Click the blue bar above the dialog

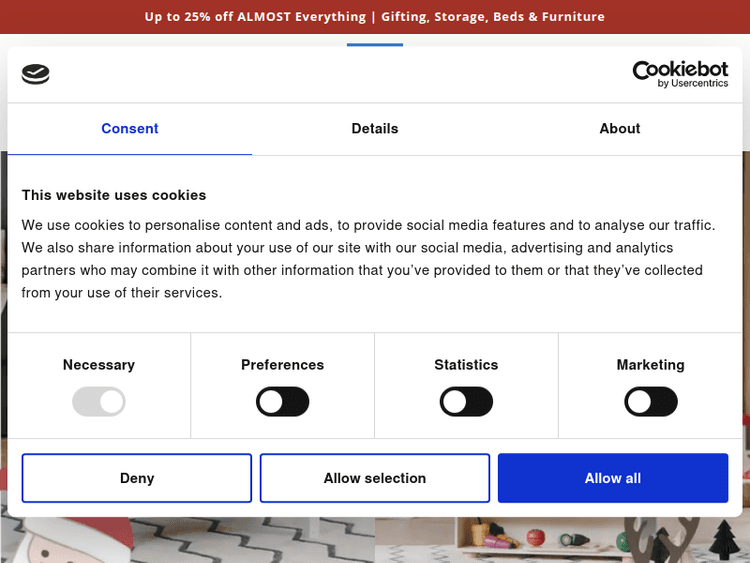(375, 44)
